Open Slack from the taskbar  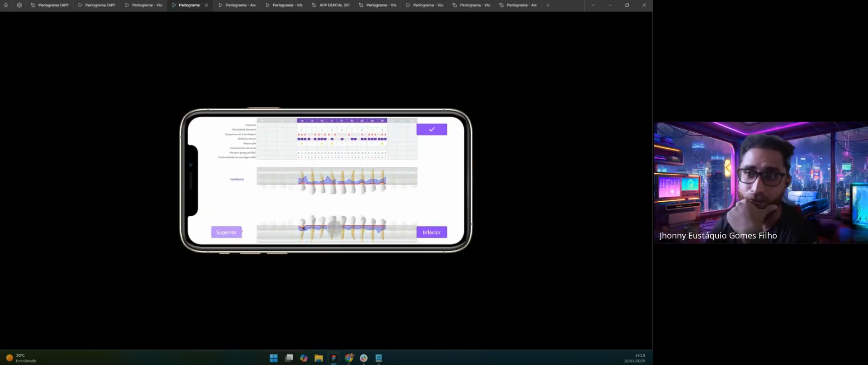(364, 358)
